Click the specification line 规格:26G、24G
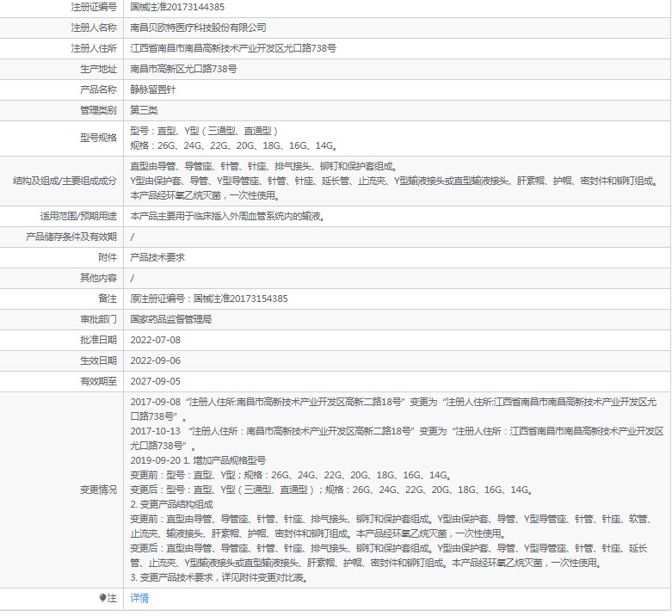The width and height of the screenshot is (672, 616). pos(234,145)
